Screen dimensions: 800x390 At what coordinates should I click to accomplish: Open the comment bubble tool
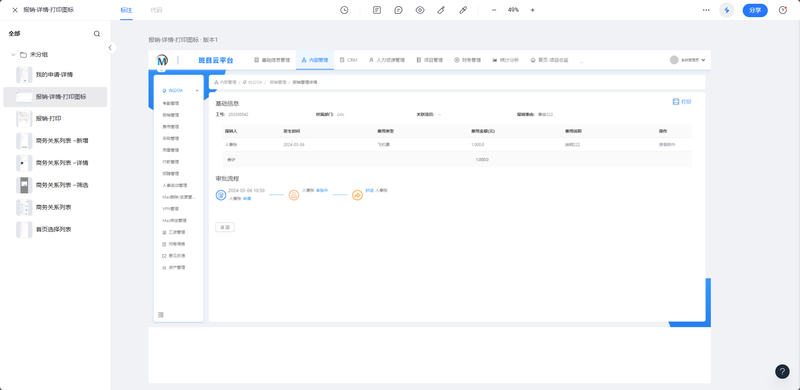coord(398,10)
